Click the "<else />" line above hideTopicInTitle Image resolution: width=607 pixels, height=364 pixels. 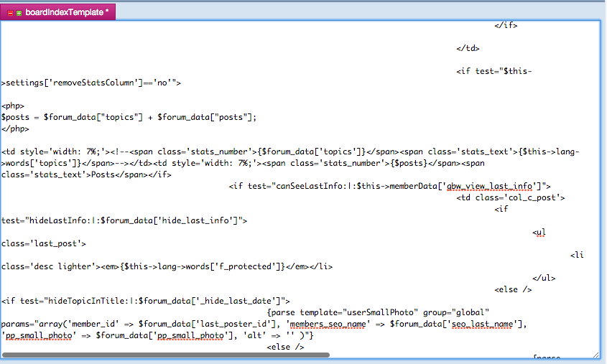(513, 290)
